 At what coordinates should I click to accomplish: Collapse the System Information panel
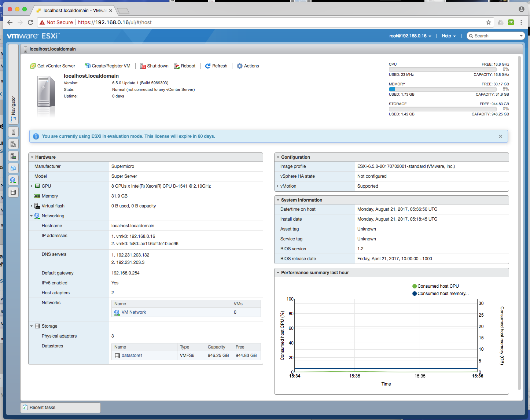[278, 200]
